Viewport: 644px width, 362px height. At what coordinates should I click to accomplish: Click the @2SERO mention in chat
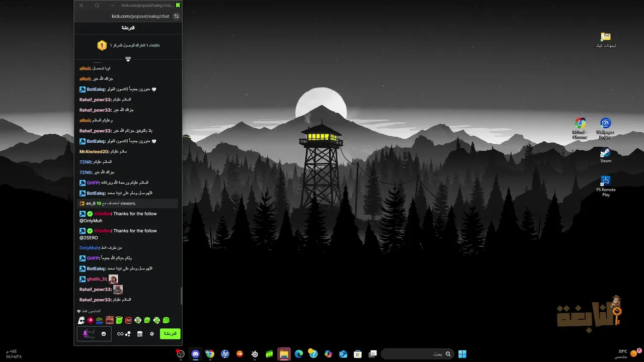pos(89,238)
